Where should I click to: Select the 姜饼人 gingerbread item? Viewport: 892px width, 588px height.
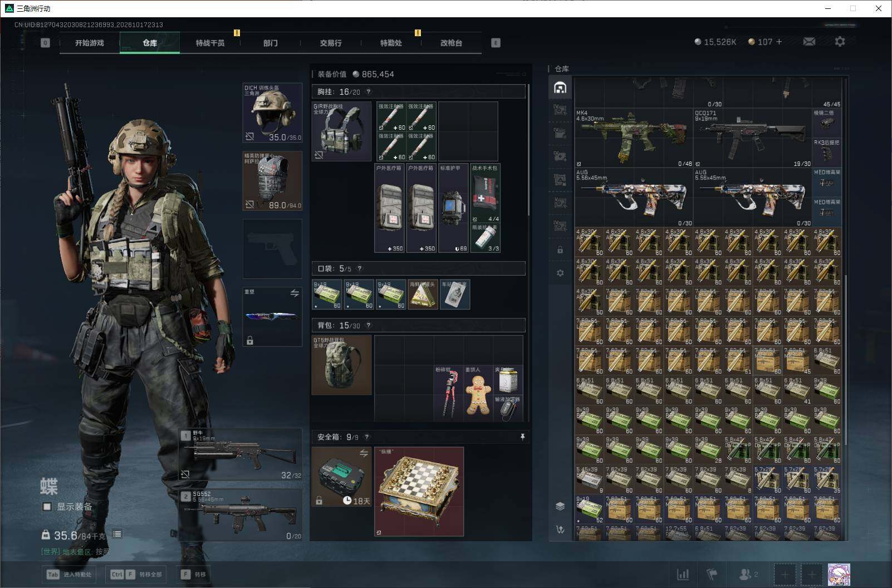[477, 393]
